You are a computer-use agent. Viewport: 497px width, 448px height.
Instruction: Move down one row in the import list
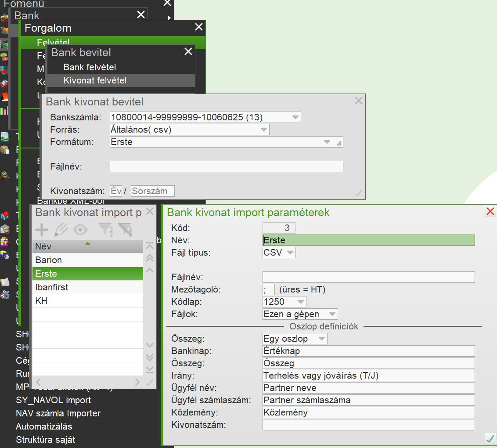coord(150,345)
